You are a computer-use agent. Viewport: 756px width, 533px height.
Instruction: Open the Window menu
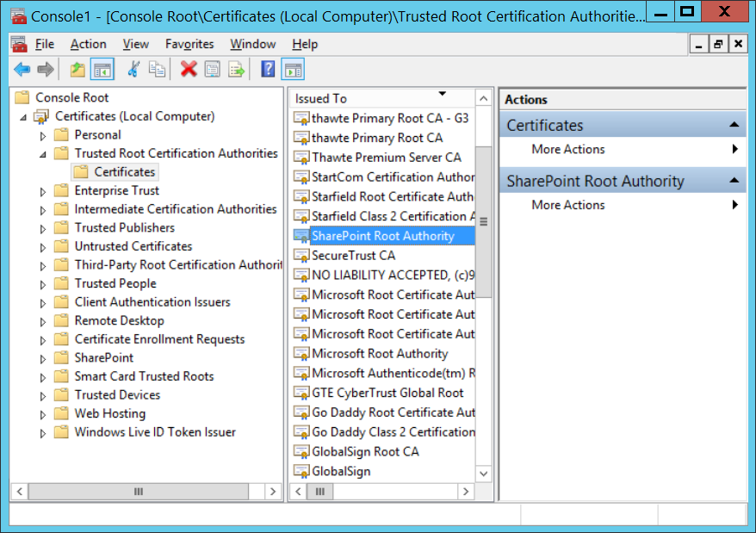click(x=252, y=45)
